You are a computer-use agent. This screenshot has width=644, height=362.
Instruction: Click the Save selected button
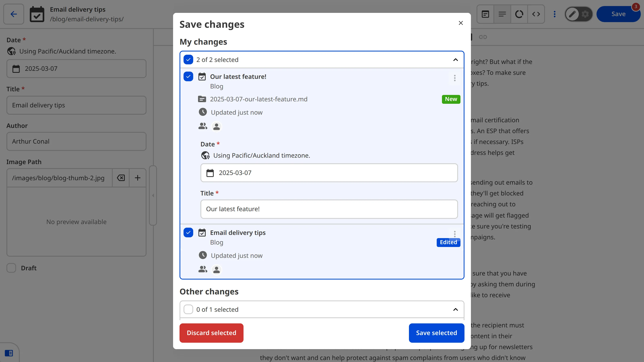tap(437, 333)
